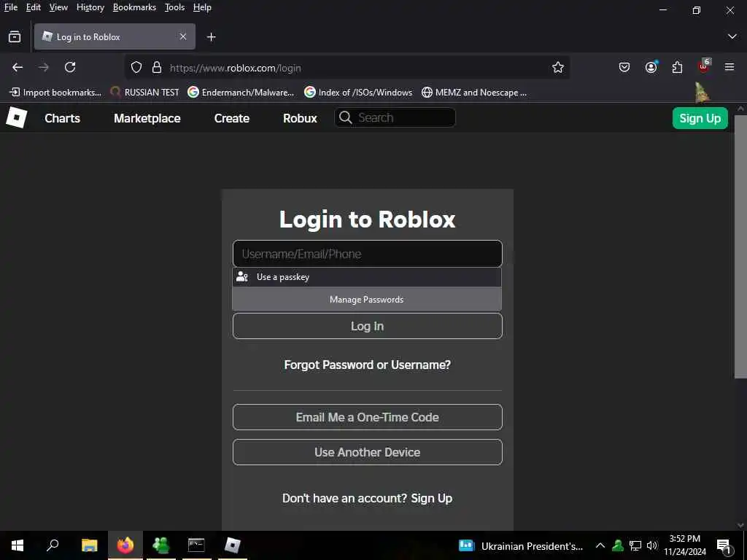Go to Robux in Roblox navbar
This screenshot has height=560, width=747.
(300, 118)
